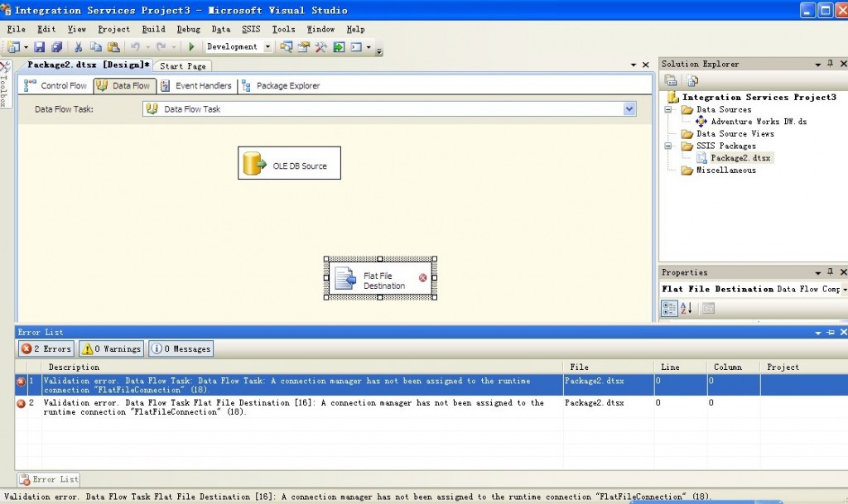
Task: Open the Debug menu
Action: click(x=188, y=29)
